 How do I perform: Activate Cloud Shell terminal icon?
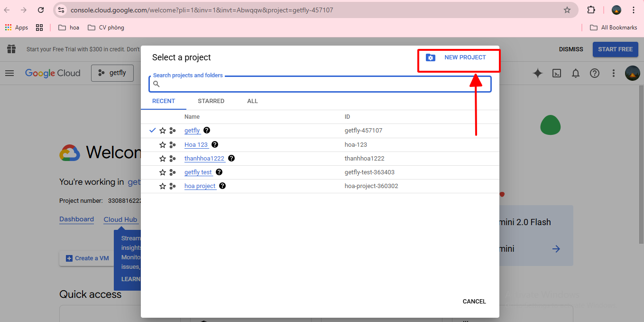[557, 73]
